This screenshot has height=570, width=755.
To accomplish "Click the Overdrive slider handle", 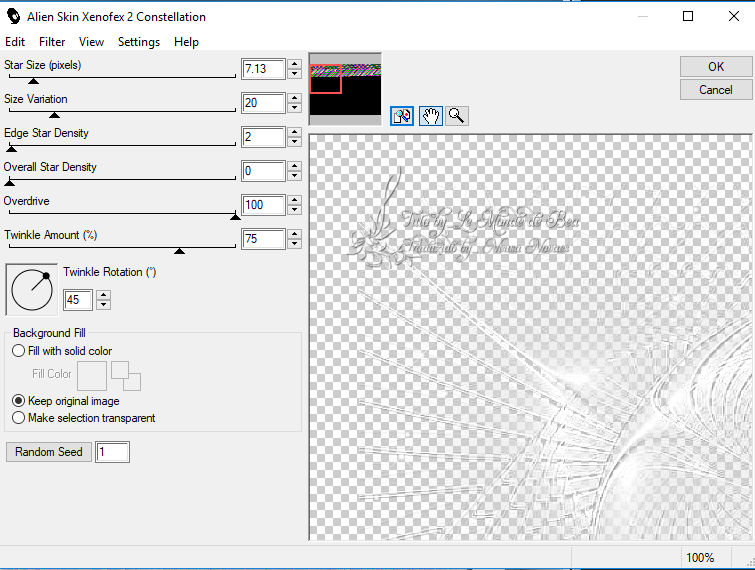I will pyautogui.click(x=235, y=217).
